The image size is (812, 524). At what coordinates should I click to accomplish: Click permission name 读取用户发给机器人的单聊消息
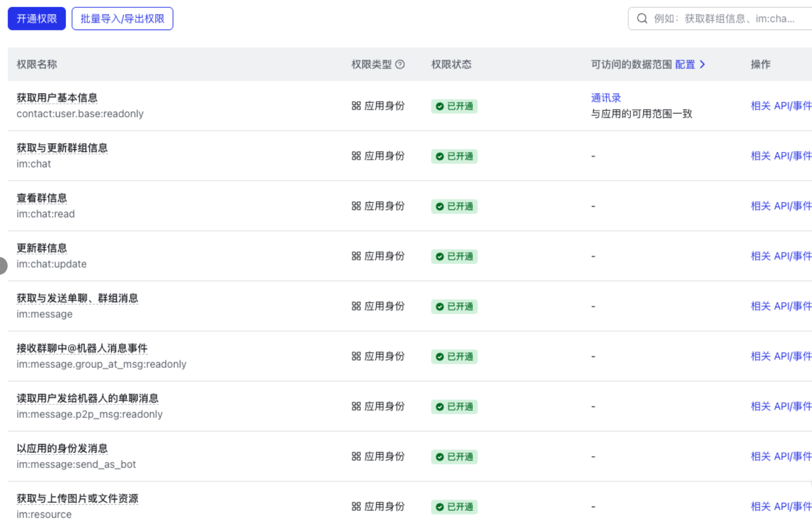[x=87, y=398]
